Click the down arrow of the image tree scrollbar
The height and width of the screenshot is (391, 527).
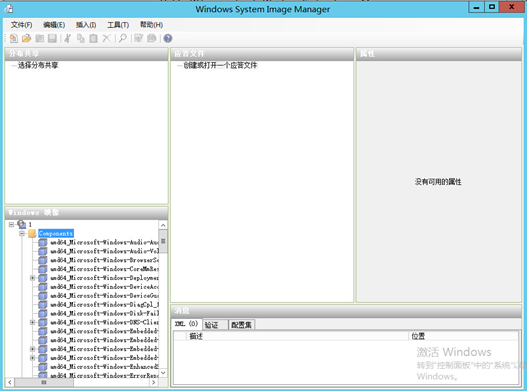click(x=163, y=373)
